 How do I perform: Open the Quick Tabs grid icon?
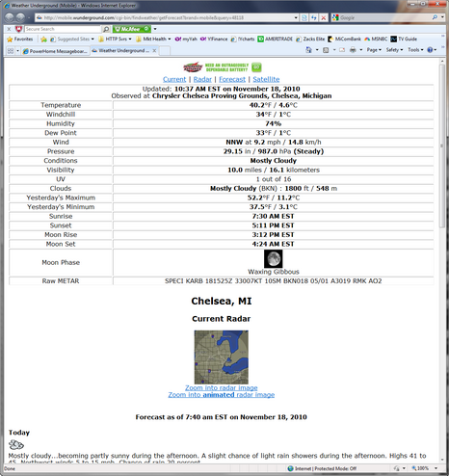(11, 51)
